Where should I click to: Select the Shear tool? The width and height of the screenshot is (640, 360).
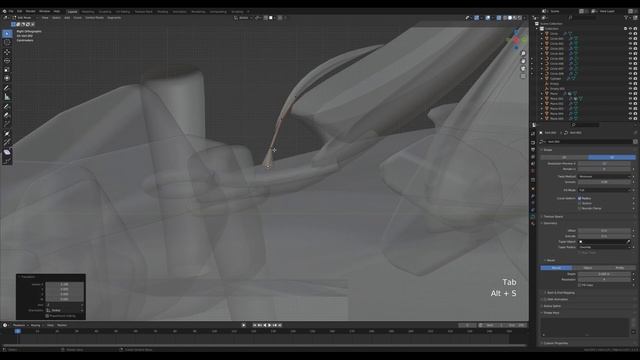click(x=7, y=152)
